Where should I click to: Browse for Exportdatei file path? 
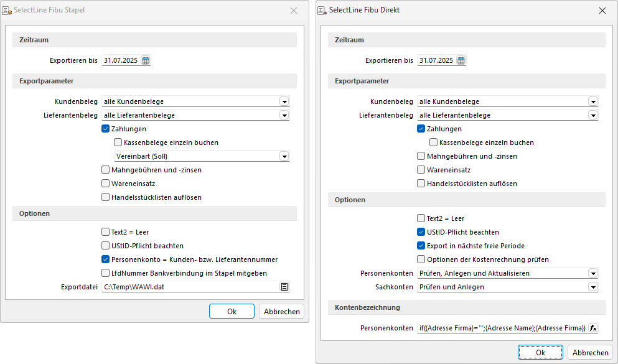coord(284,287)
